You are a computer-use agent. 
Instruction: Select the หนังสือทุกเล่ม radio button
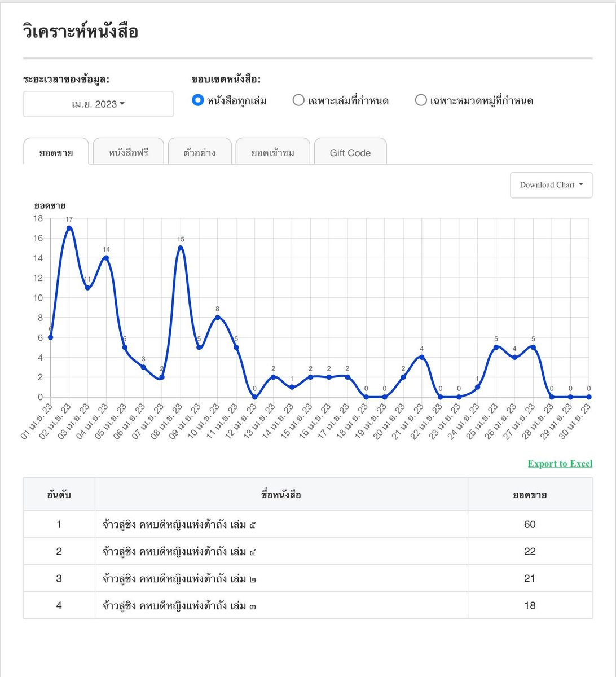click(197, 100)
